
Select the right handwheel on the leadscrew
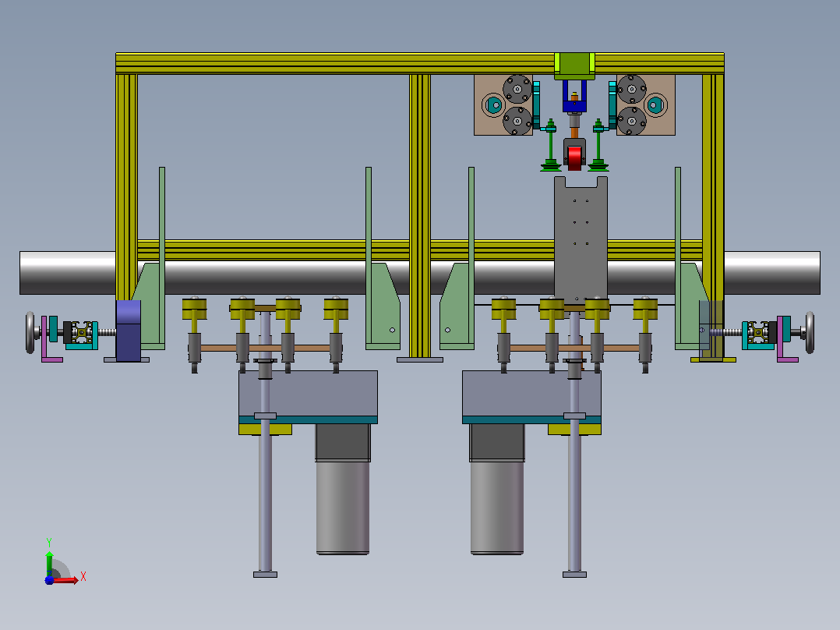tap(810, 333)
